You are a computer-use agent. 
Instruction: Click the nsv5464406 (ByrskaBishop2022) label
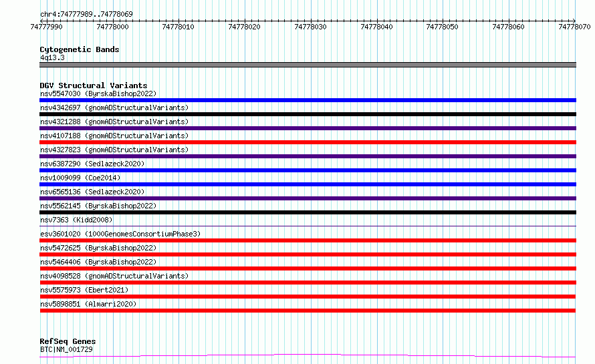[x=98, y=262]
